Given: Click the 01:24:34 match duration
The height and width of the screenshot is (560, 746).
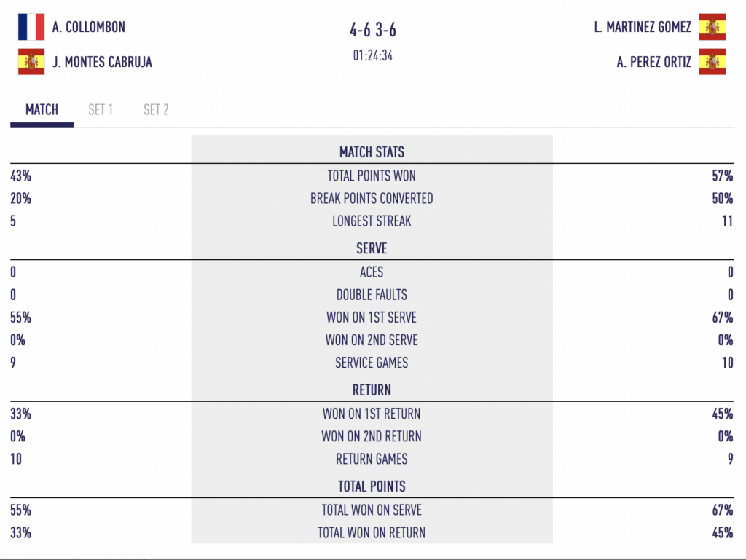Looking at the screenshot, I should 372,55.
